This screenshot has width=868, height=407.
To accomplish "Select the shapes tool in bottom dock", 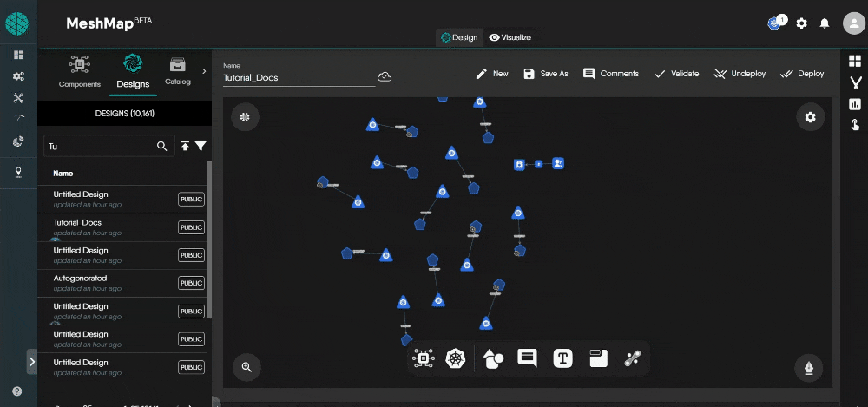I will (493, 358).
